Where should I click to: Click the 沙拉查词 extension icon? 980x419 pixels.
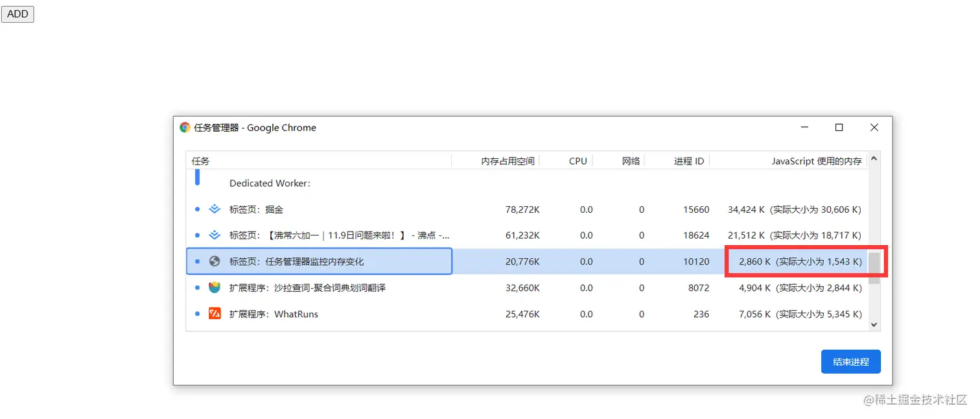215,287
